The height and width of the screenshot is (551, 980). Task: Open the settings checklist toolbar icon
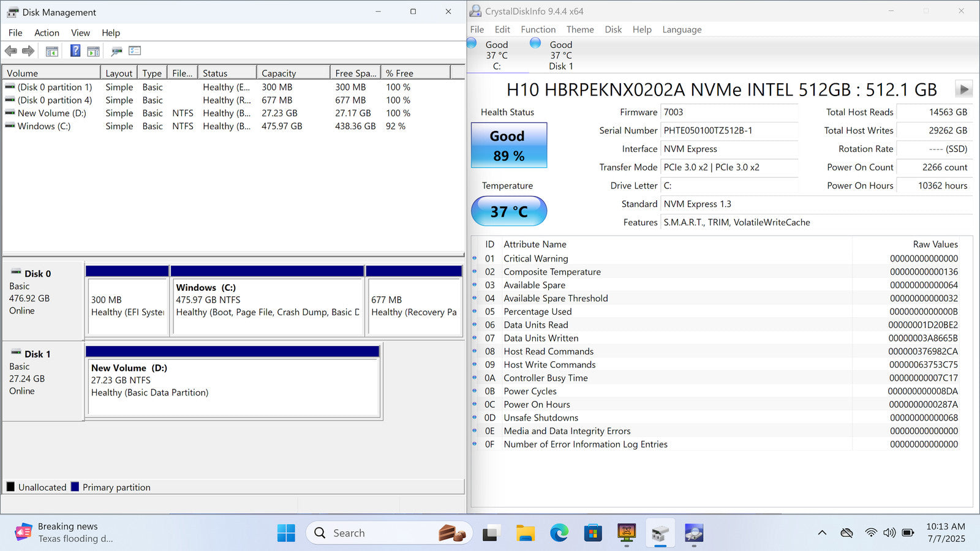coord(135,51)
